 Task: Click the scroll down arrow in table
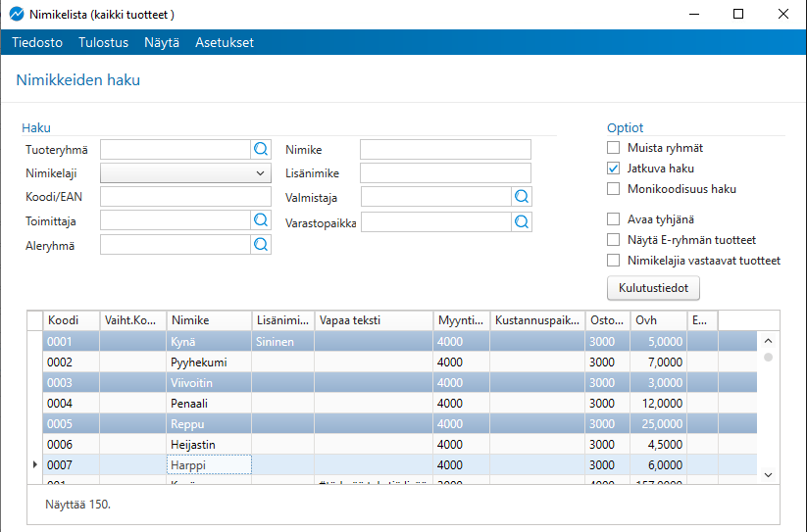tap(768, 475)
